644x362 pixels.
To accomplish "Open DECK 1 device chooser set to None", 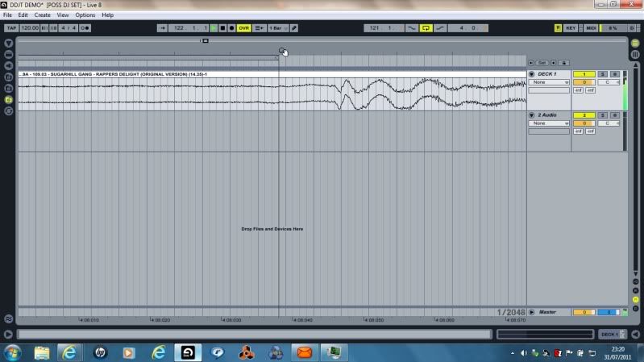I will [x=549, y=82].
